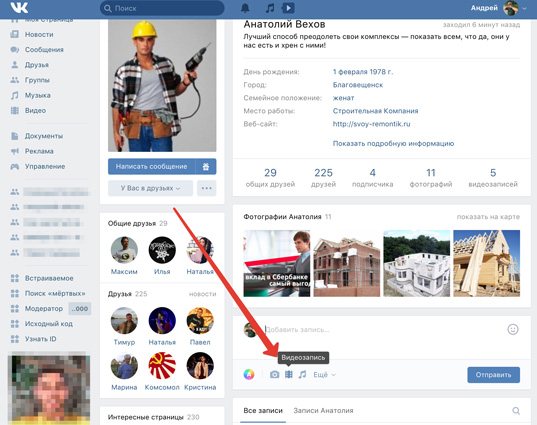Open Узнать ID app link
This screenshot has height=425, width=537.
point(40,339)
